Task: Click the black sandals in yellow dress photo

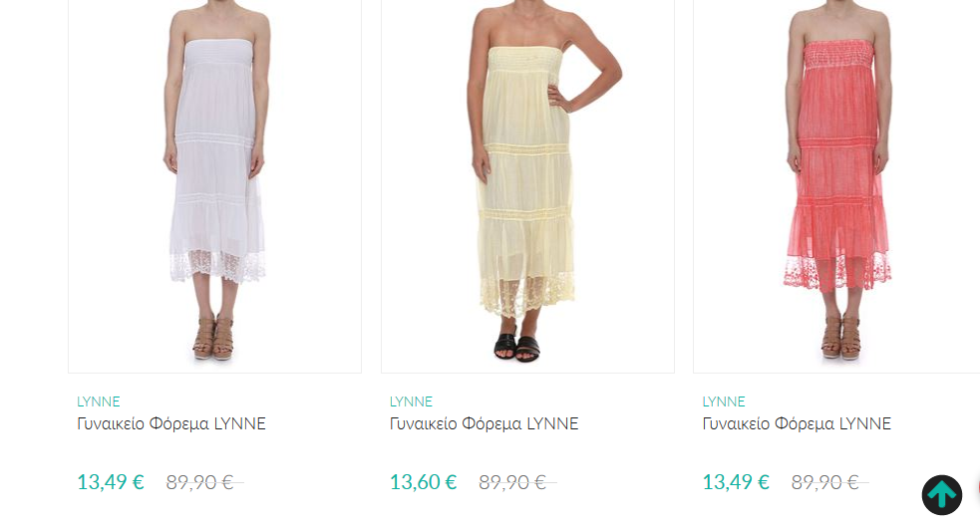Action: click(517, 348)
